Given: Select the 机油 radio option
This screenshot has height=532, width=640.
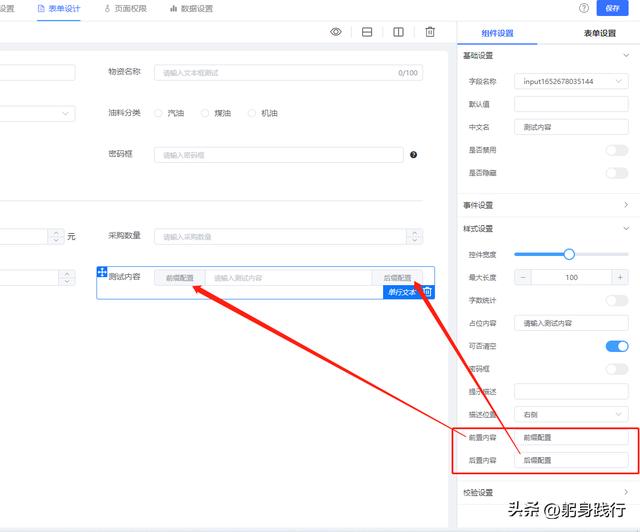Looking at the screenshot, I should tap(252, 113).
